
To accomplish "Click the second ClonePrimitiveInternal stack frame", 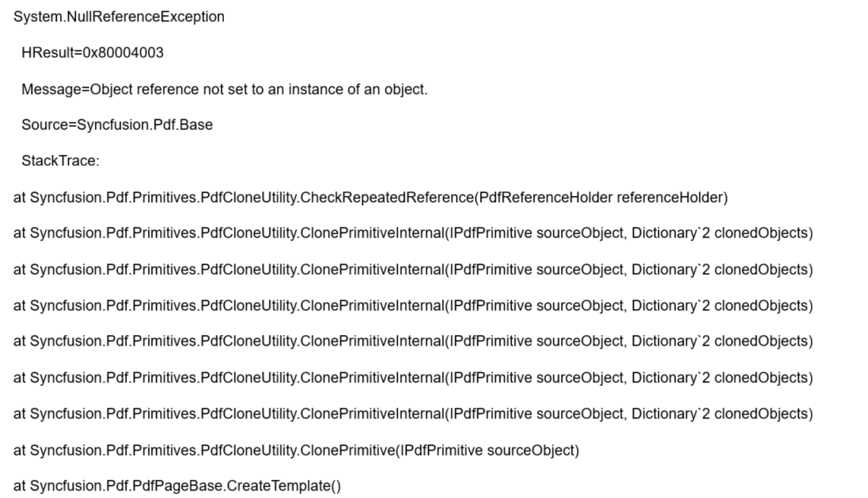I will coord(412,270).
